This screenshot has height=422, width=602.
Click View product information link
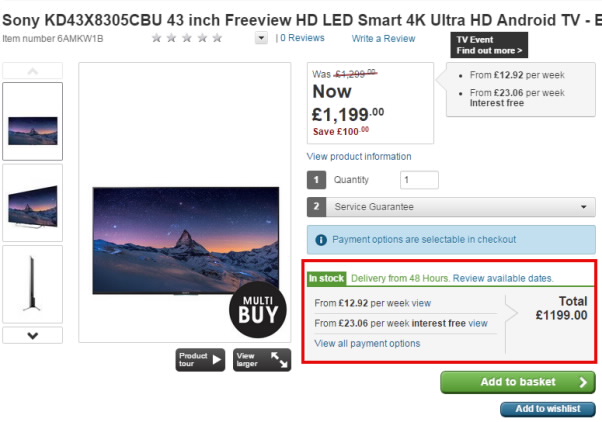[359, 157]
